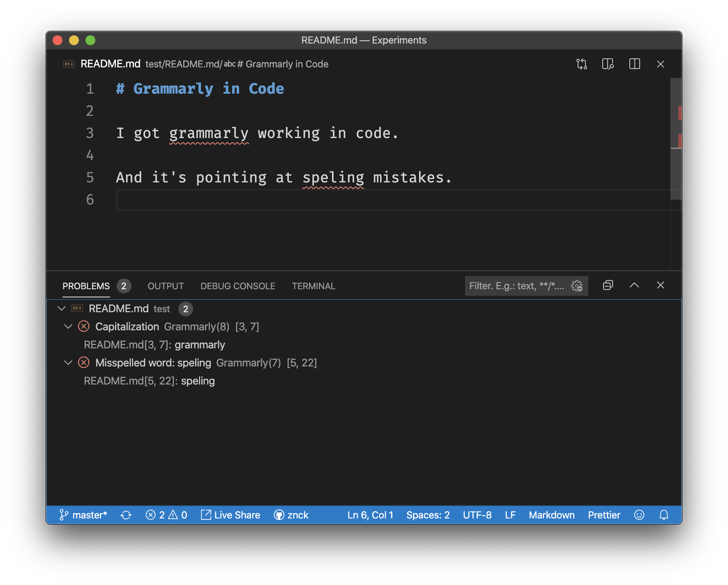Switch to the PROBLEMS tab
The width and height of the screenshot is (728, 585).
click(x=86, y=286)
